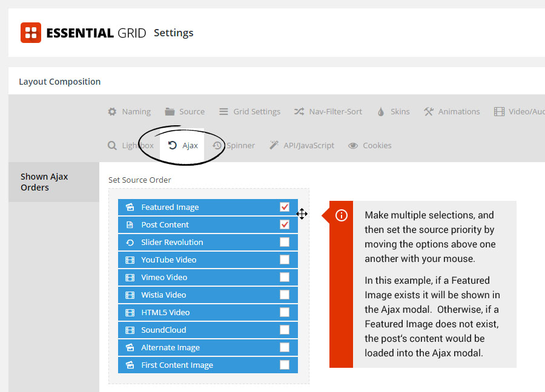Click the Naming gear icon
Image resolution: width=545 pixels, height=392 pixels.
point(112,111)
